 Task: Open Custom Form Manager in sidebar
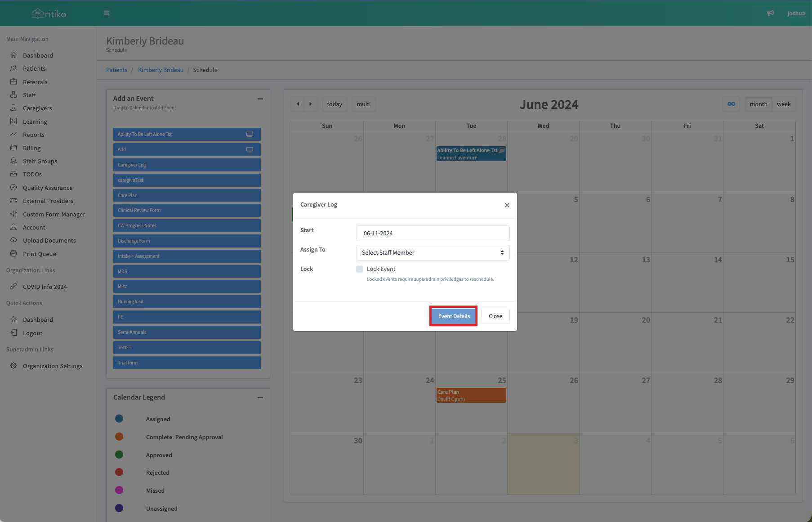point(54,214)
